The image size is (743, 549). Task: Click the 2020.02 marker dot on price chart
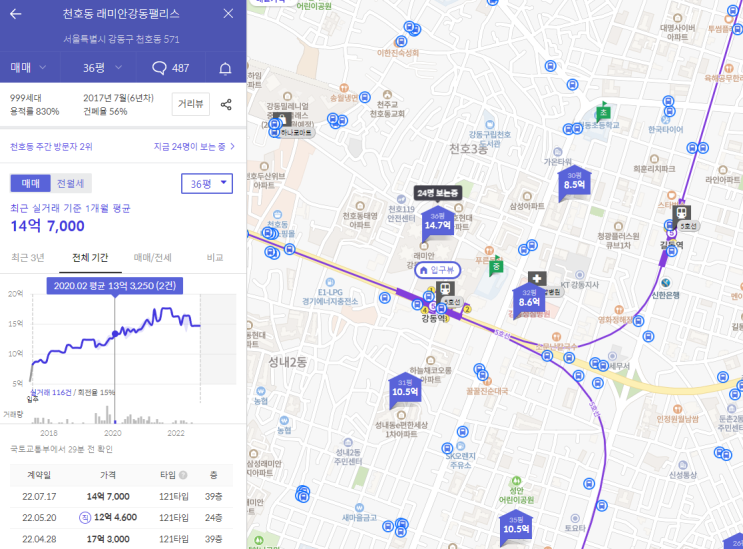[x=114, y=334]
